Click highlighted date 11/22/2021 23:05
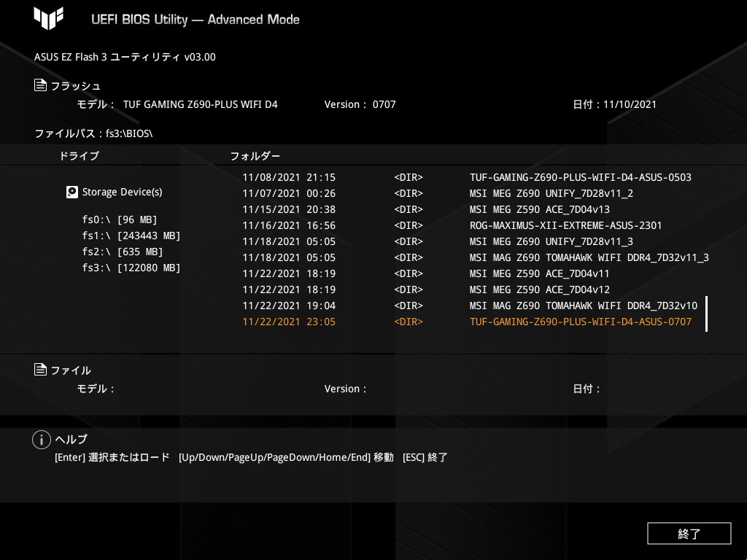Screen dimensions: 747x560 click(x=289, y=322)
